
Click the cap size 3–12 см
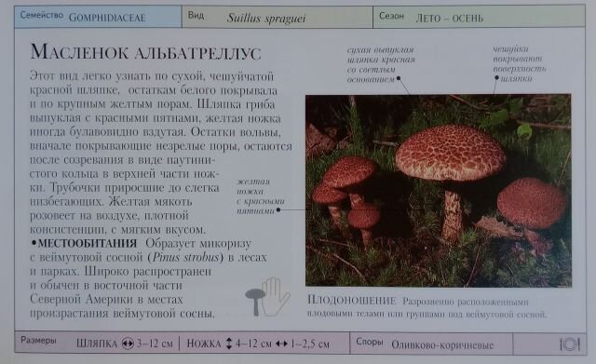(155, 344)
